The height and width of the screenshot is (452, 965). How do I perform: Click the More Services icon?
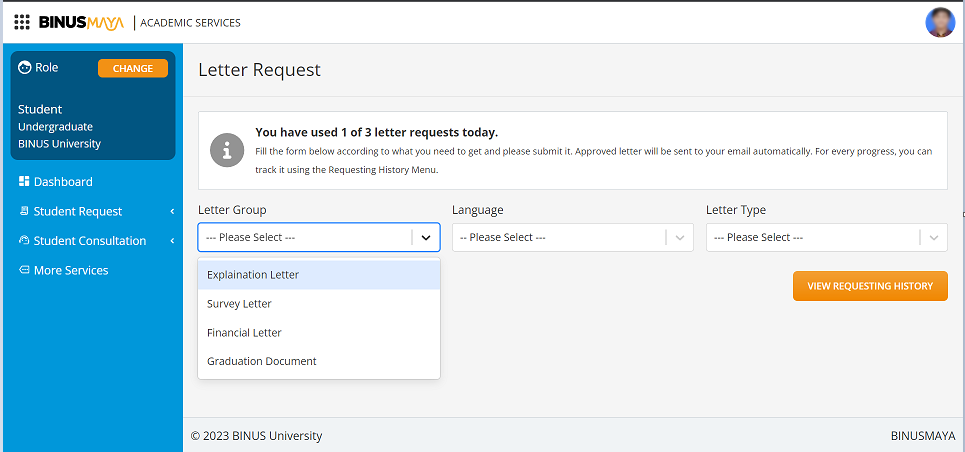[24, 270]
